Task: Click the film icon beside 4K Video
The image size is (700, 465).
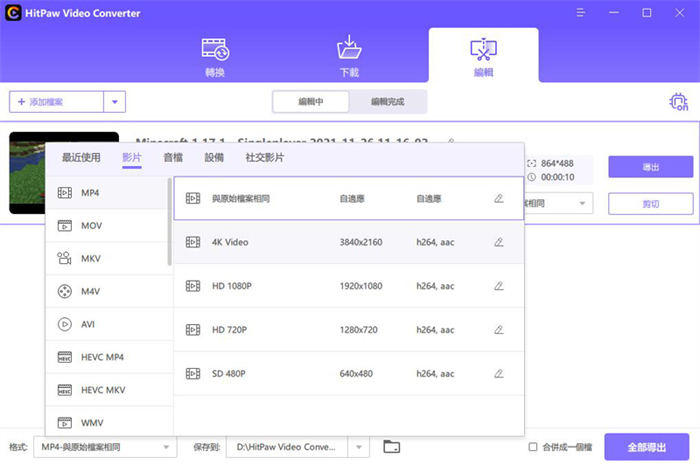Action: pyautogui.click(x=193, y=242)
